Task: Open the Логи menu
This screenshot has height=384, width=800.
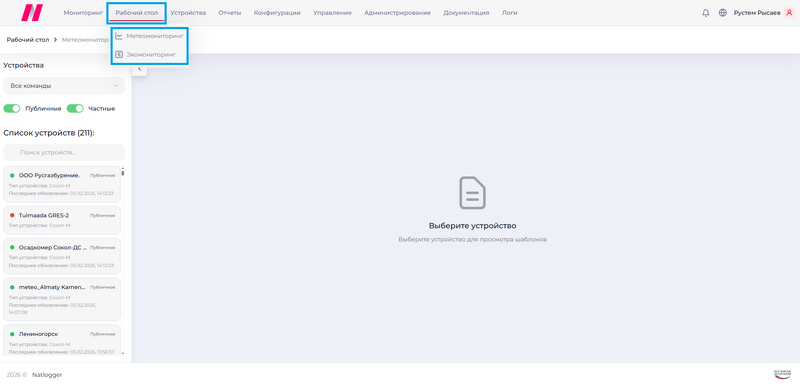Action: (509, 13)
